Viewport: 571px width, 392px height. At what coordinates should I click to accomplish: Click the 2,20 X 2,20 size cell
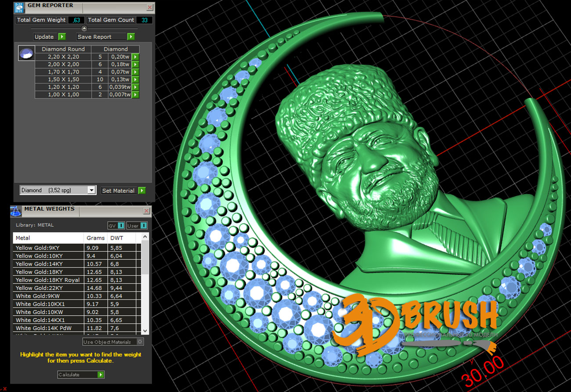63,57
